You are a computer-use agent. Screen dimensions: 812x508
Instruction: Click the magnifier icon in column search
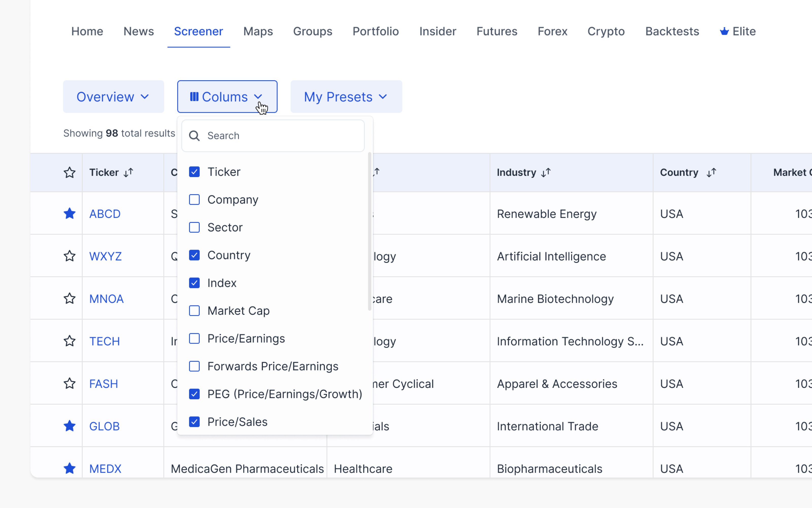click(x=194, y=136)
